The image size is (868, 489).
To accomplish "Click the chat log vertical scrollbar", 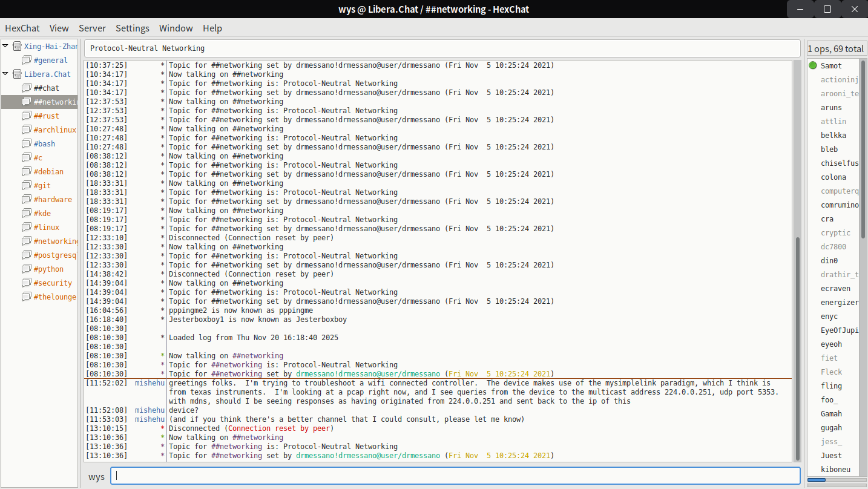I will [x=797, y=345].
